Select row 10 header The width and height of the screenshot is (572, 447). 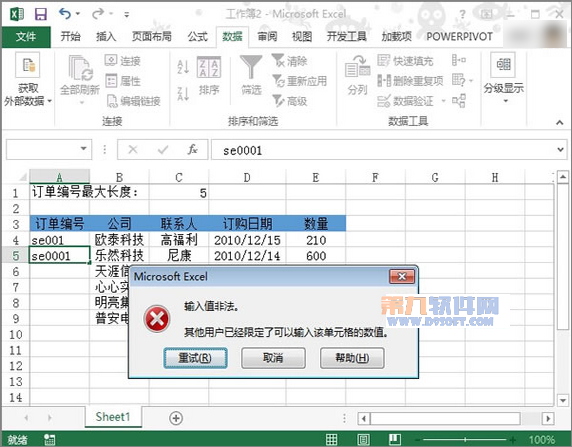(x=15, y=334)
